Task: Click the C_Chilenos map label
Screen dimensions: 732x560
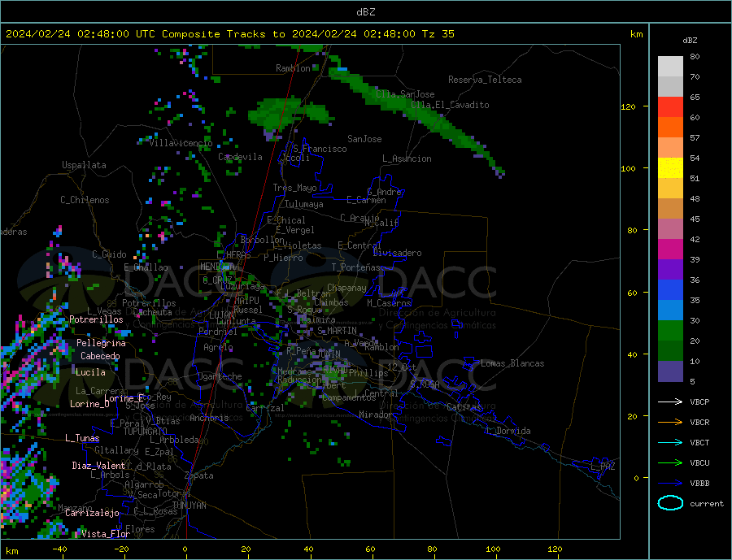Action: 85,200
